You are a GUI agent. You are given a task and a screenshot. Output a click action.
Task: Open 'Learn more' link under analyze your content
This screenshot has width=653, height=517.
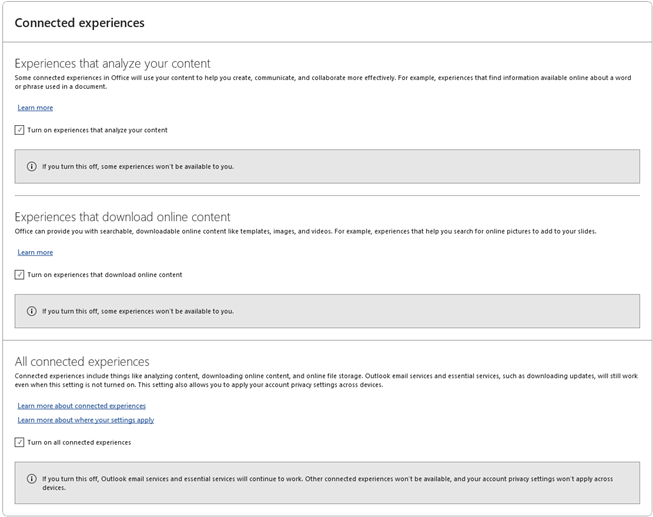point(35,108)
